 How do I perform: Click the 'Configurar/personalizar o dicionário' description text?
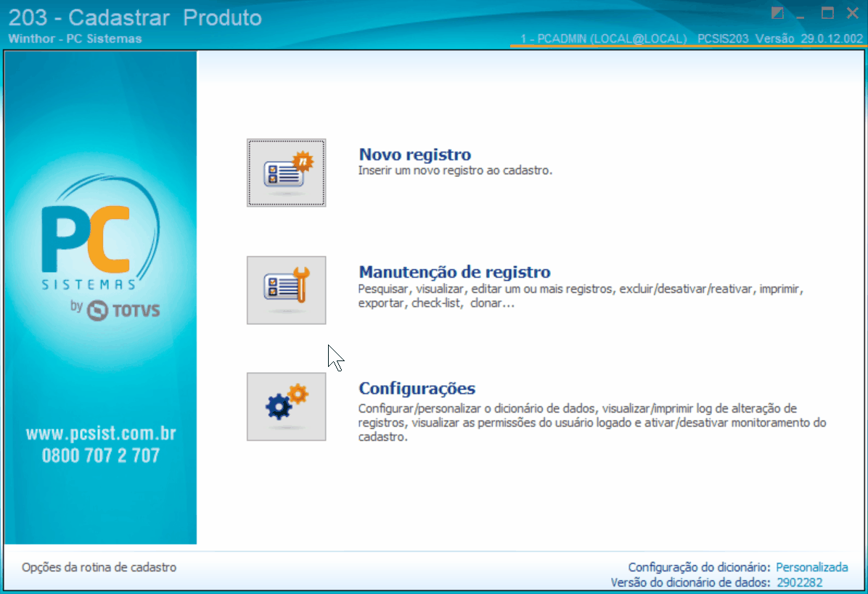point(591,423)
